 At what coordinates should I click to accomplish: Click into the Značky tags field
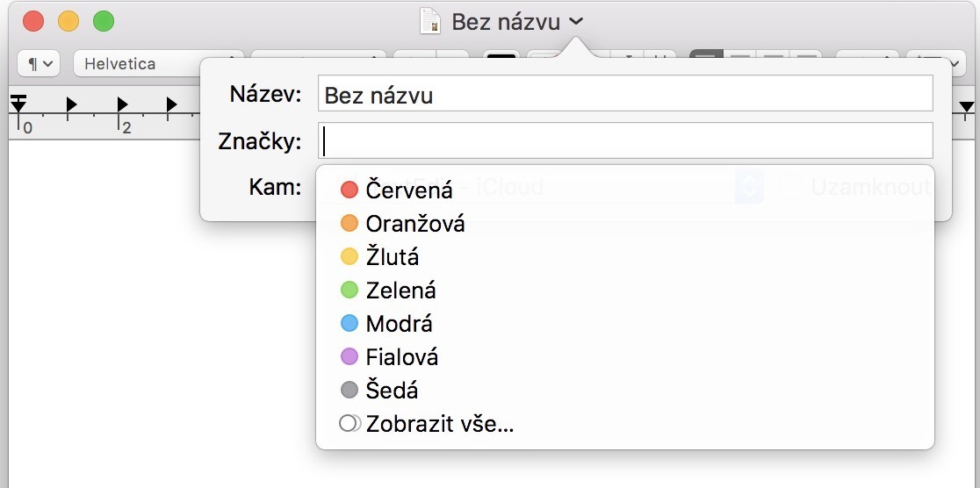tap(623, 140)
